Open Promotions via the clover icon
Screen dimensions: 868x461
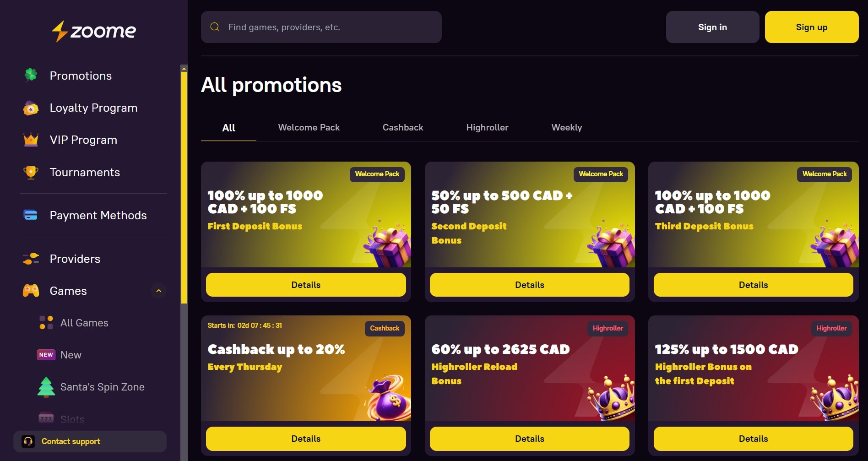tap(31, 75)
